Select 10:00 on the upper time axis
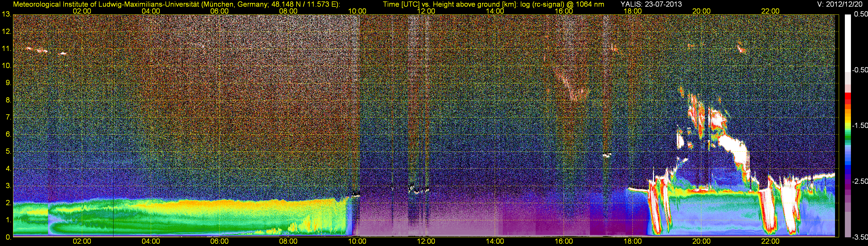The width and height of the screenshot is (868, 246). click(357, 11)
